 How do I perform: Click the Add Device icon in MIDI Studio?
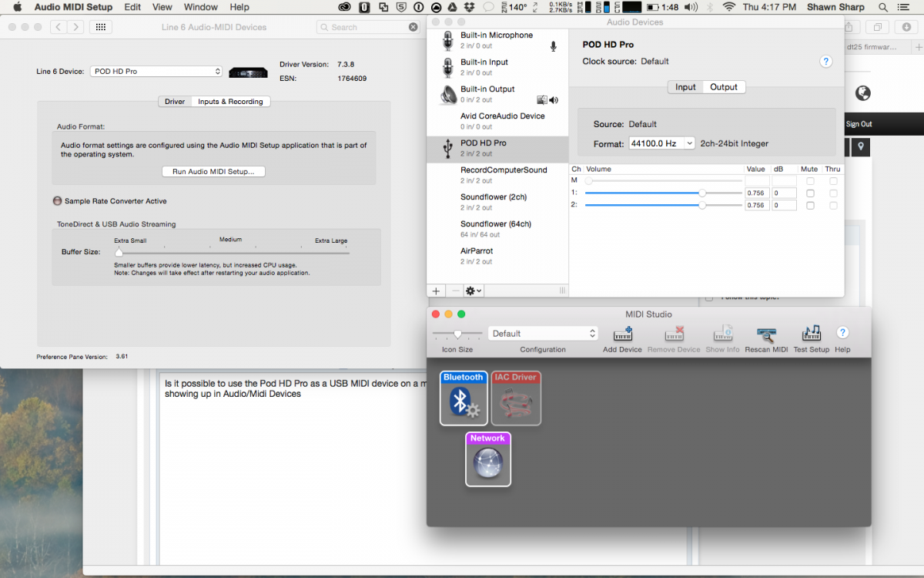coord(622,334)
